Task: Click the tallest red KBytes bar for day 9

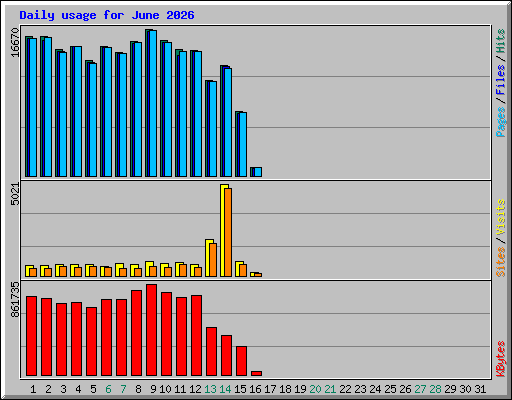Action: click(151, 330)
